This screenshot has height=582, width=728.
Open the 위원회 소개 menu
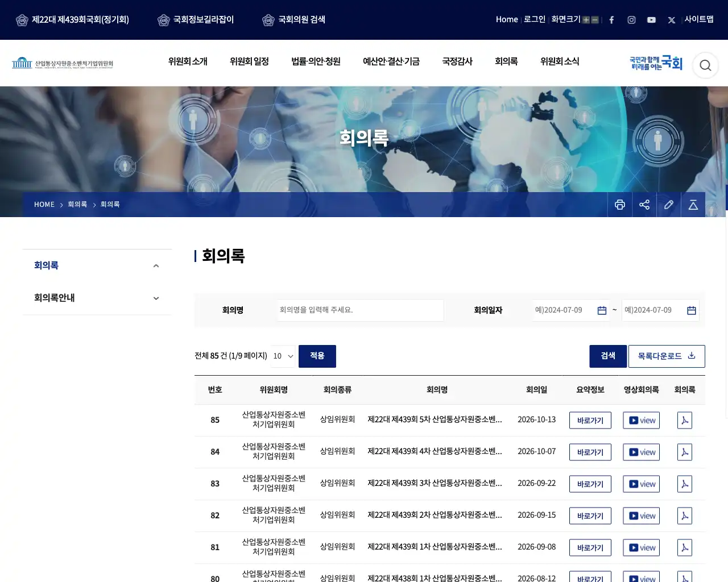(188, 61)
